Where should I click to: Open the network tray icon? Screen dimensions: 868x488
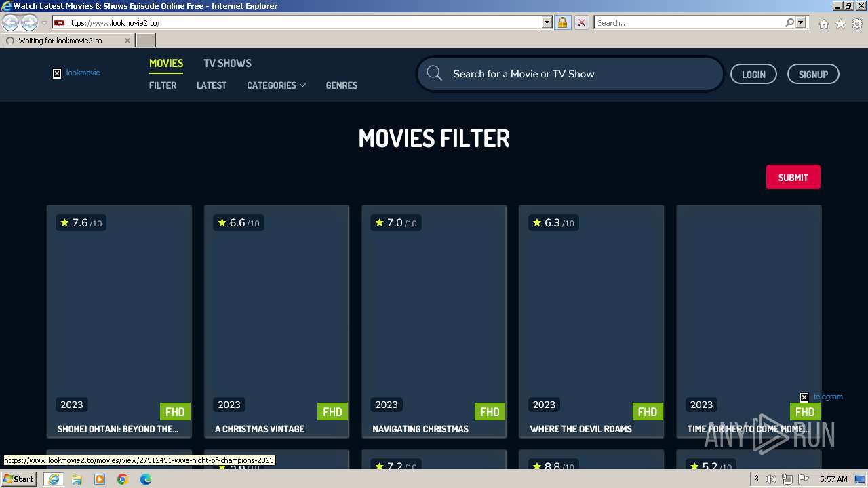pos(787,479)
